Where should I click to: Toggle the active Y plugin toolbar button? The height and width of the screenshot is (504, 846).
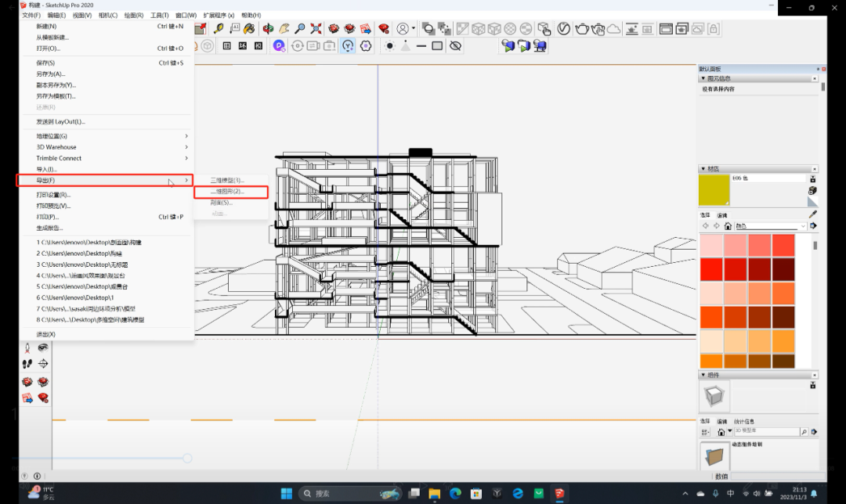pyautogui.click(x=348, y=46)
